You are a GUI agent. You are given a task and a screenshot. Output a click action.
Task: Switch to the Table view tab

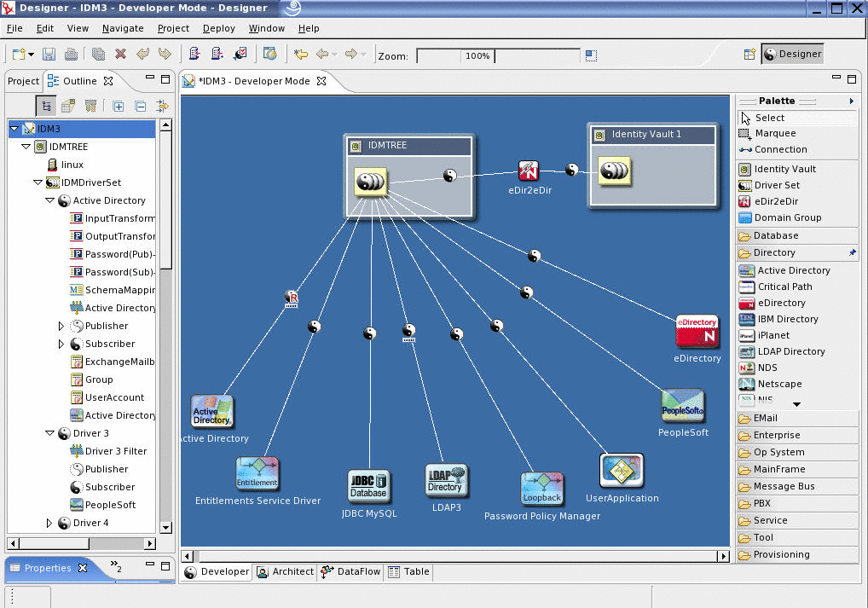pos(409,571)
